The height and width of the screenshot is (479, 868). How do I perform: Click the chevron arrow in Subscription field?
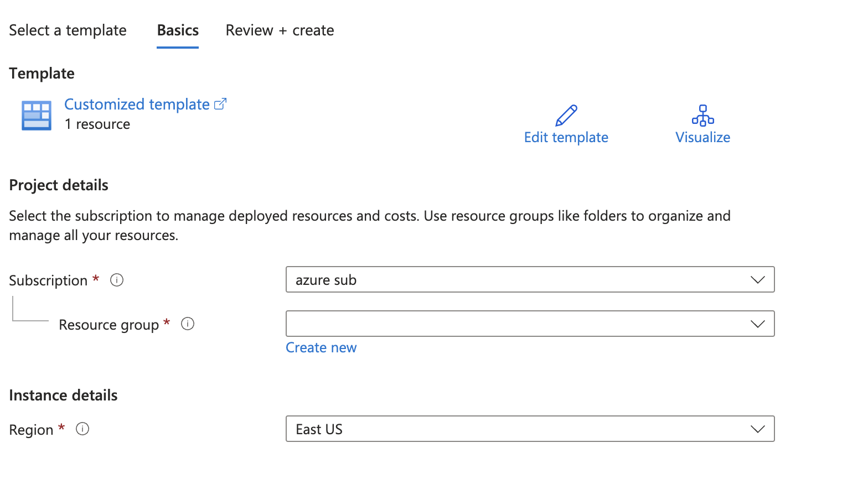pyautogui.click(x=757, y=280)
